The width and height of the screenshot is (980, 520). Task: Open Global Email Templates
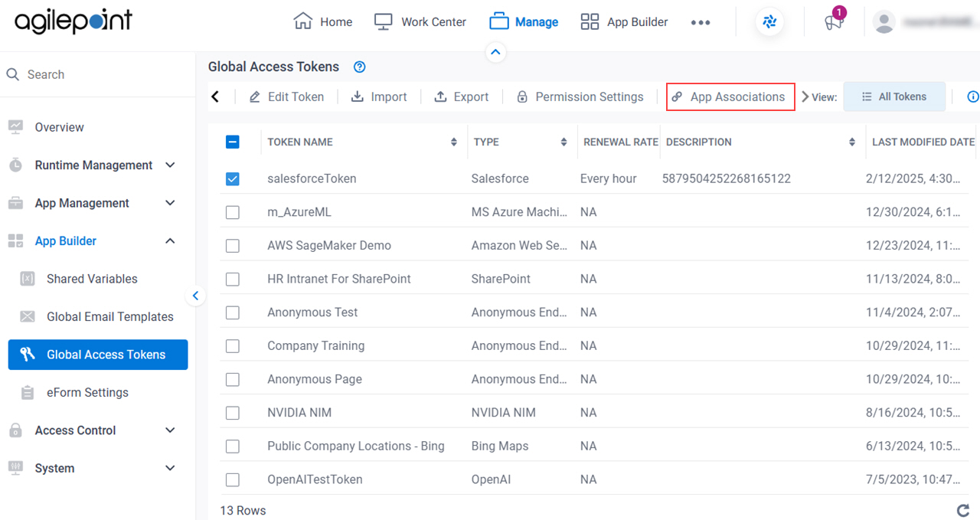[109, 316]
